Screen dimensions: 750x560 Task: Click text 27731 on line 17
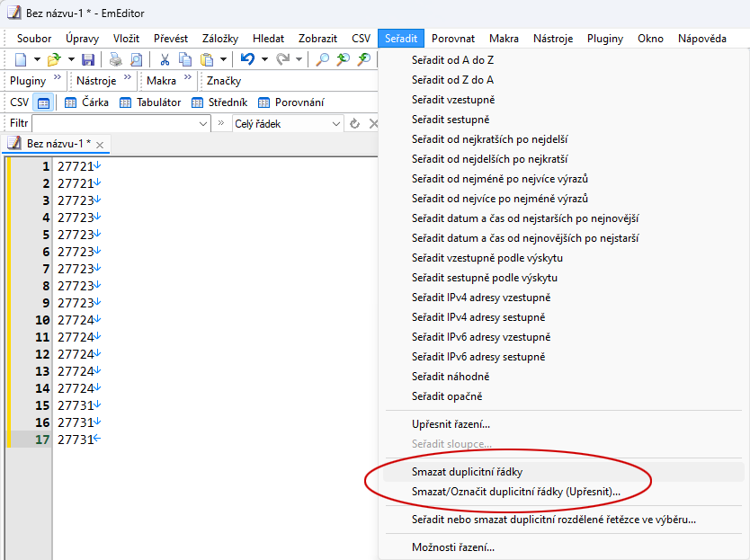click(76, 440)
